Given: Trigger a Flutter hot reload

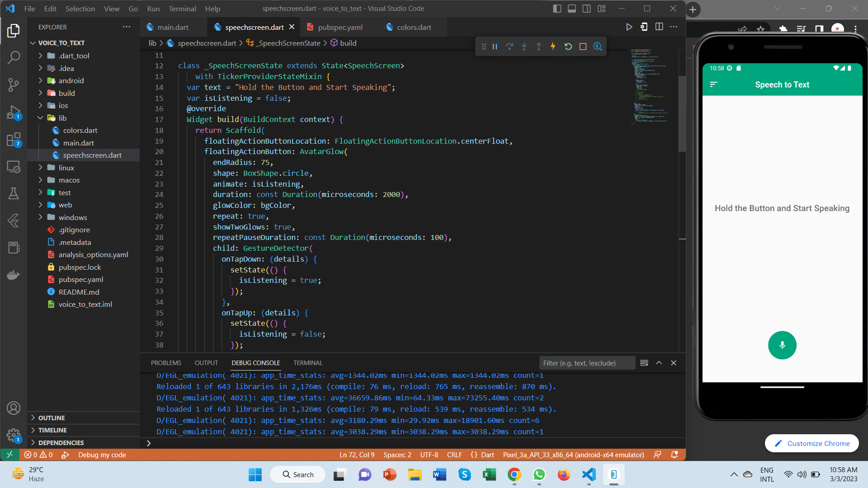Looking at the screenshot, I should pyautogui.click(x=553, y=46).
